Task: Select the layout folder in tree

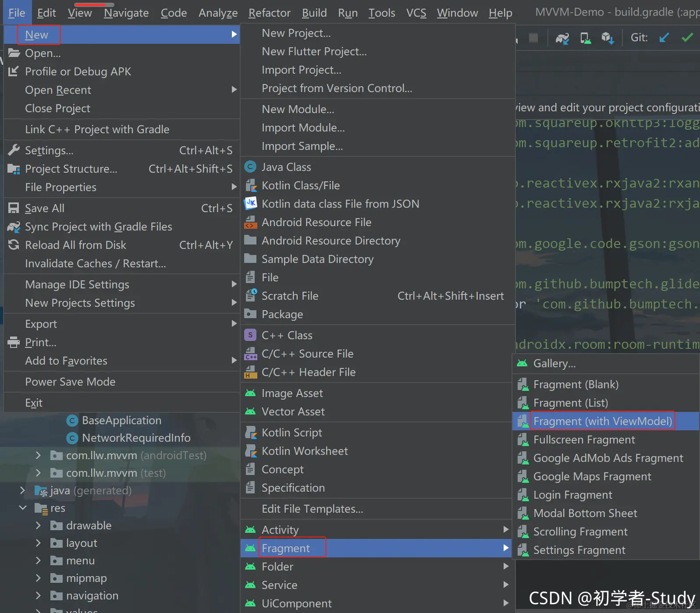Action: coord(82,543)
